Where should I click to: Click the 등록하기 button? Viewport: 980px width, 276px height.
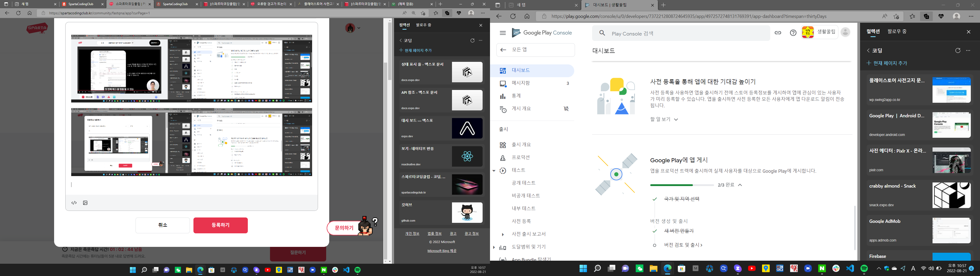coord(221,225)
